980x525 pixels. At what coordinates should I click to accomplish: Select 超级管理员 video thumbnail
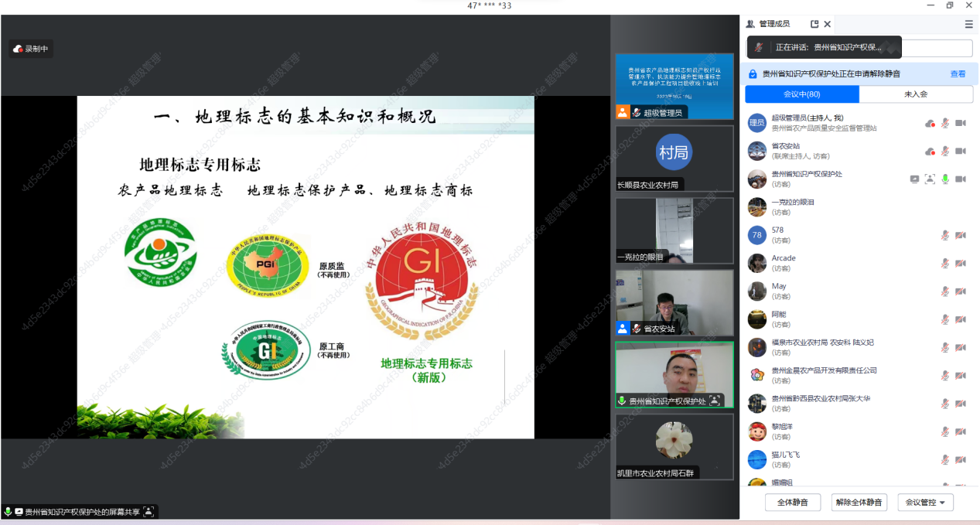click(674, 86)
